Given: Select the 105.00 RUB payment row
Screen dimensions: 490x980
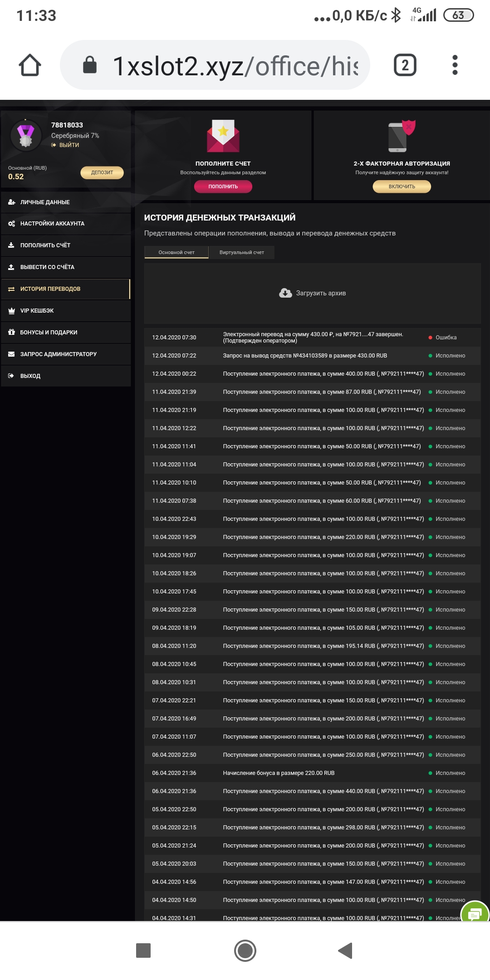Looking at the screenshot, I should [x=312, y=628].
